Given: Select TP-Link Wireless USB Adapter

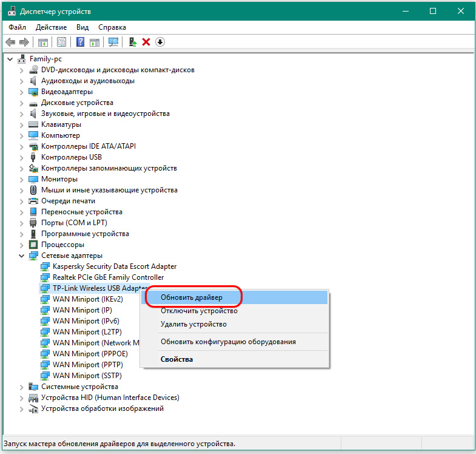Looking at the screenshot, I should [100, 288].
